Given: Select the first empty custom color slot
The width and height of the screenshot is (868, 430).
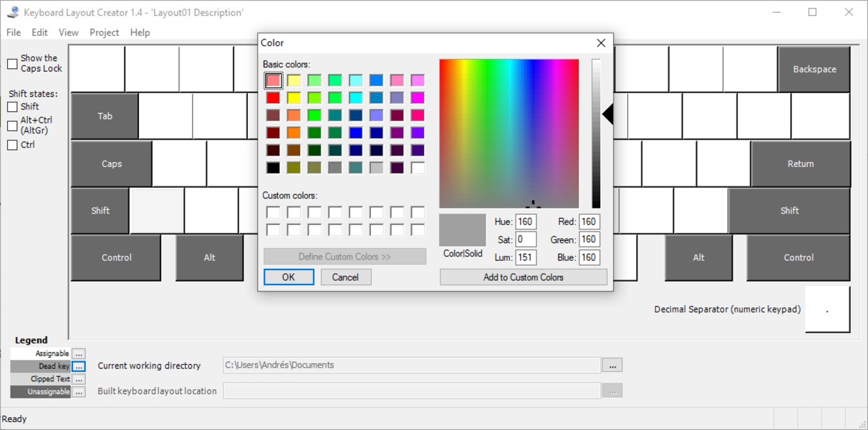Looking at the screenshot, I should point(273,212).
